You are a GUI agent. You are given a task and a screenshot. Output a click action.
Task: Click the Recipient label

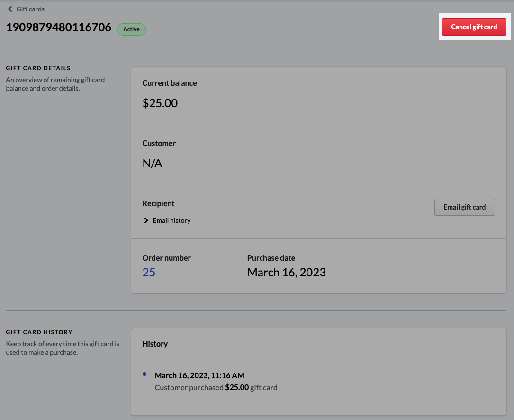pos(158,203)
